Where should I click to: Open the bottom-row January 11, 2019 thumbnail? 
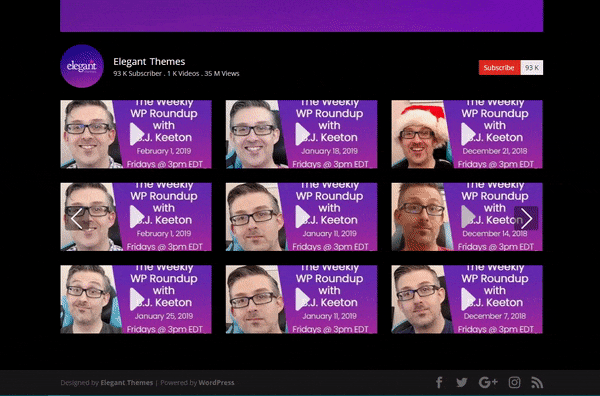[302, 299]
